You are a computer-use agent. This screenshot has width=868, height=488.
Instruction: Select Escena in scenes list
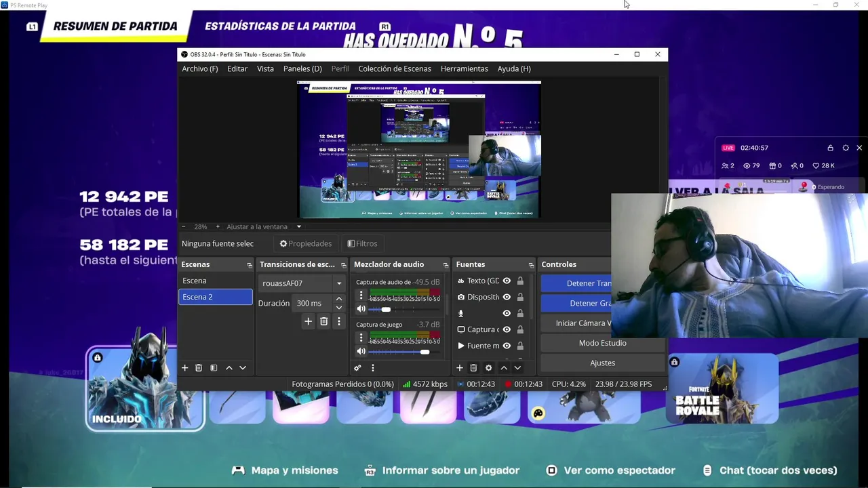click(x=216, y=281)
